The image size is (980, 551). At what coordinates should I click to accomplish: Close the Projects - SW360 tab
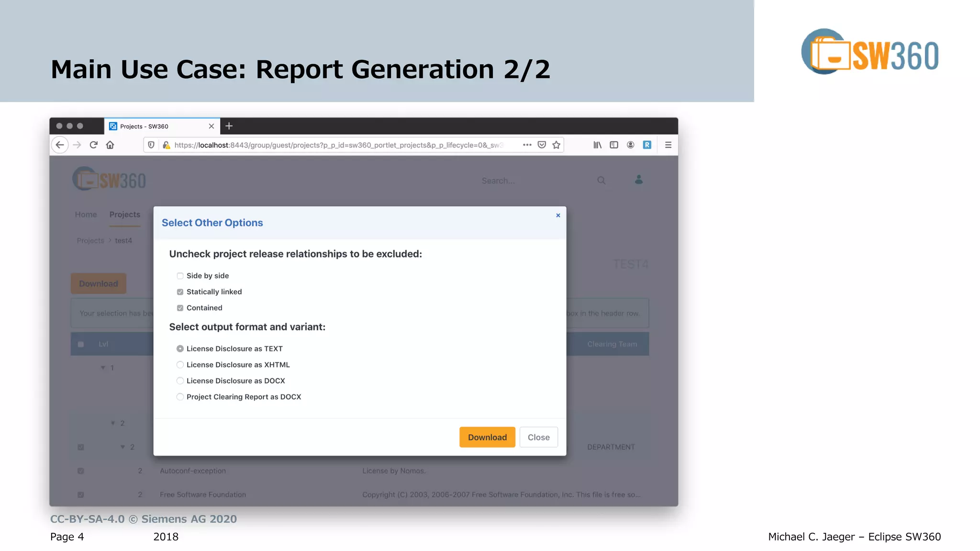[x=212, y=126]
